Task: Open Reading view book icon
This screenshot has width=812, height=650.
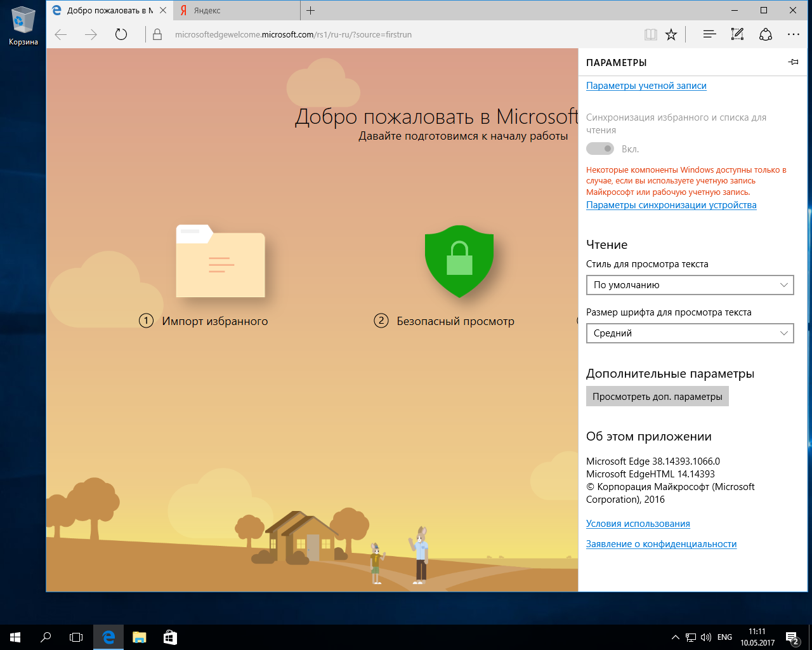Action: click(x=651, y=35)
